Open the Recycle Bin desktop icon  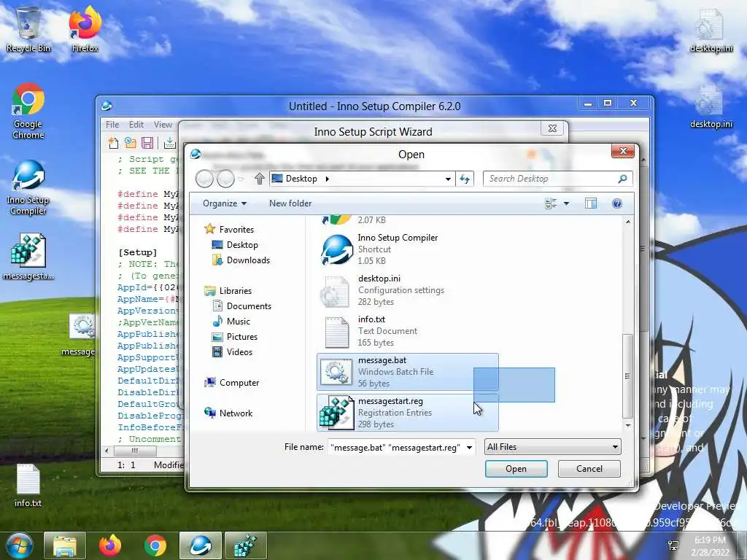[28, 29]
